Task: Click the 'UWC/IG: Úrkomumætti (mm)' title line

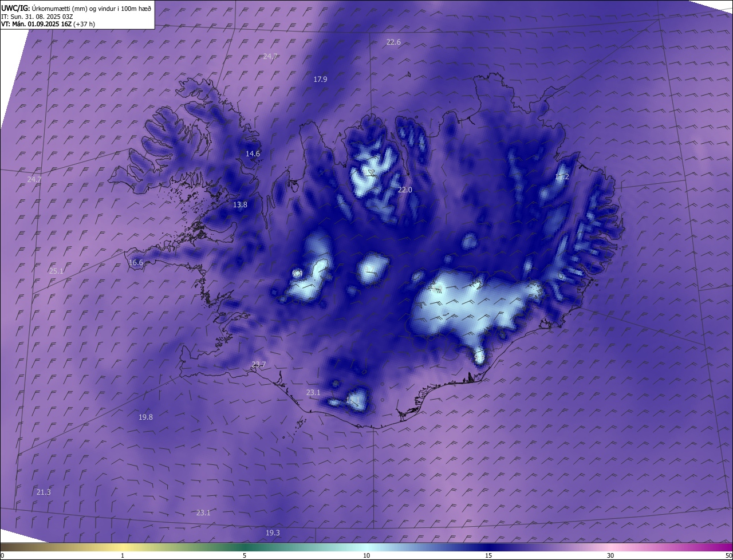Action: pos(76,8)
